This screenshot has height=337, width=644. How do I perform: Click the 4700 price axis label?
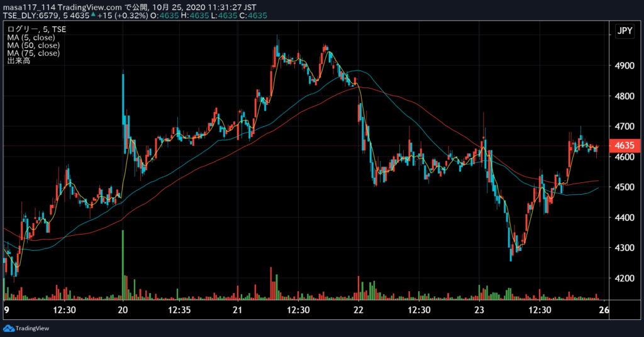click(x=625, y=126)
